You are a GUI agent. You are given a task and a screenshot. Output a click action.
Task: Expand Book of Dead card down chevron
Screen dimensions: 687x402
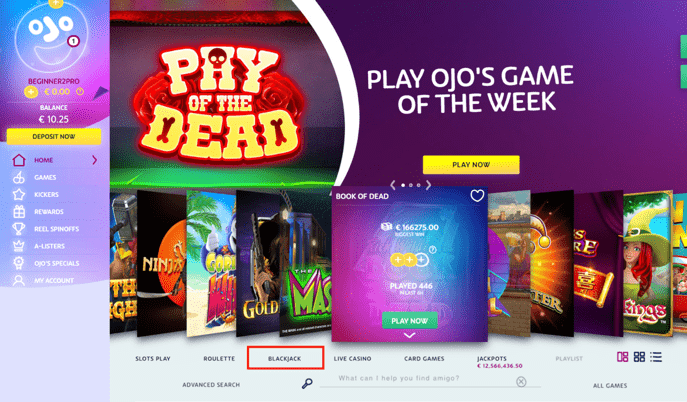click(x=409, y=335)
